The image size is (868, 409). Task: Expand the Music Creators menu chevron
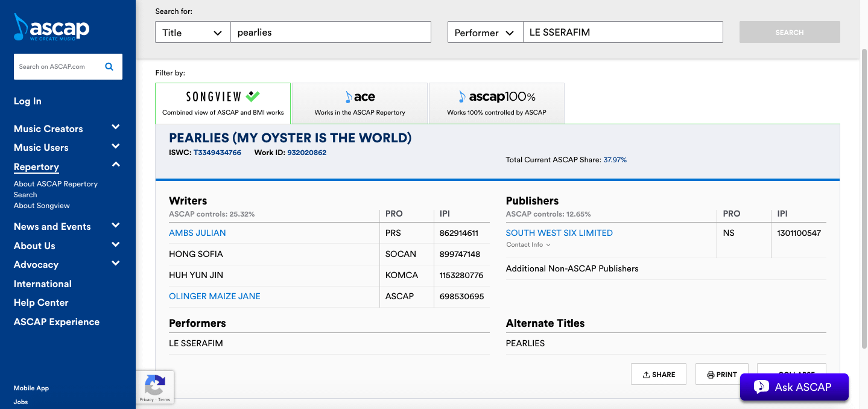[116, 127]
